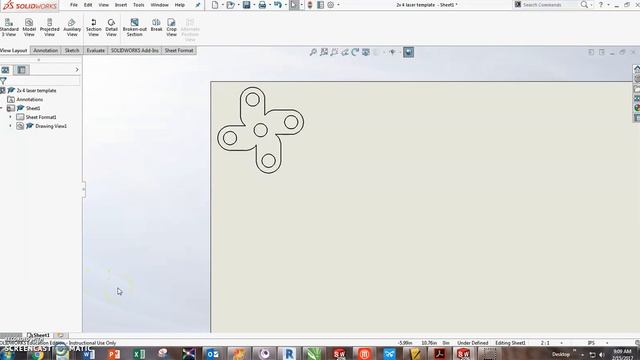Save the drawing with the Save icon

246,5
